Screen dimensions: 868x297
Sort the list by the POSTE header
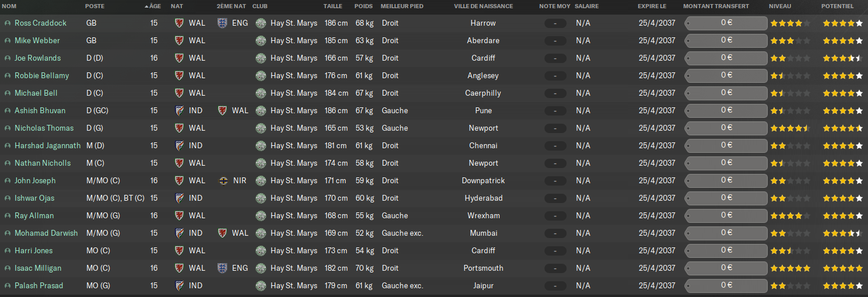click(x=96, y=6)
